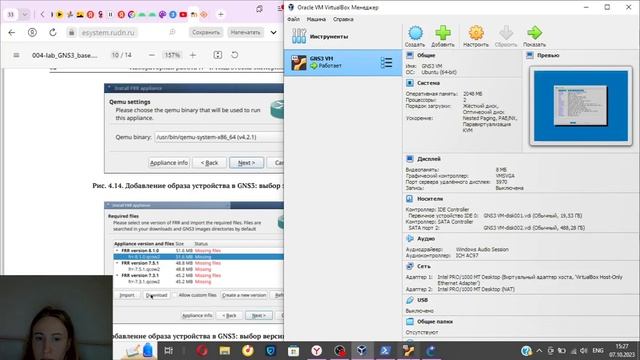
Task: Switch to the YouTube tab
Action: pos(183,15)
